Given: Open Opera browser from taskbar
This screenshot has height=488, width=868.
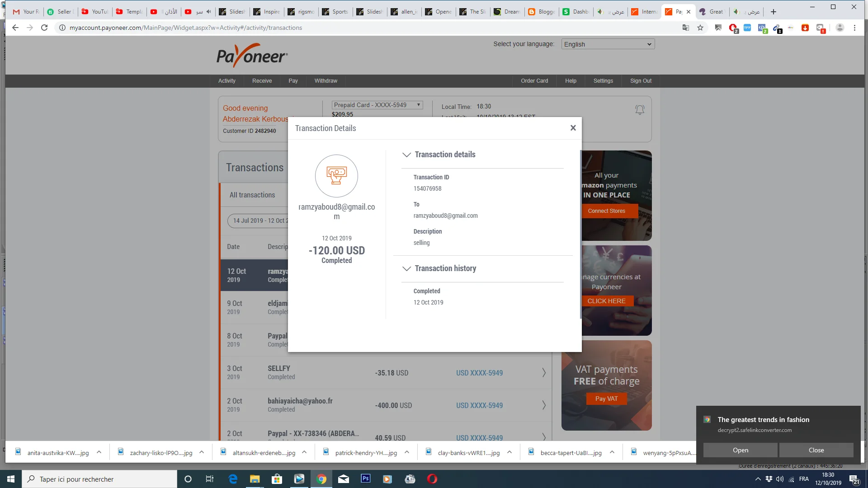Looking at the screenshot, I should [432, 479].
